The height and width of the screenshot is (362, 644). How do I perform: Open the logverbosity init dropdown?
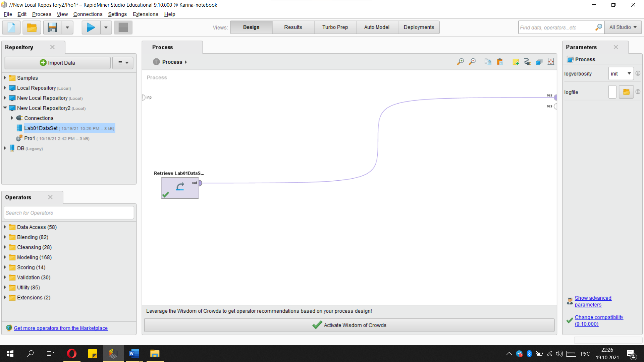[x=621, y=73]
